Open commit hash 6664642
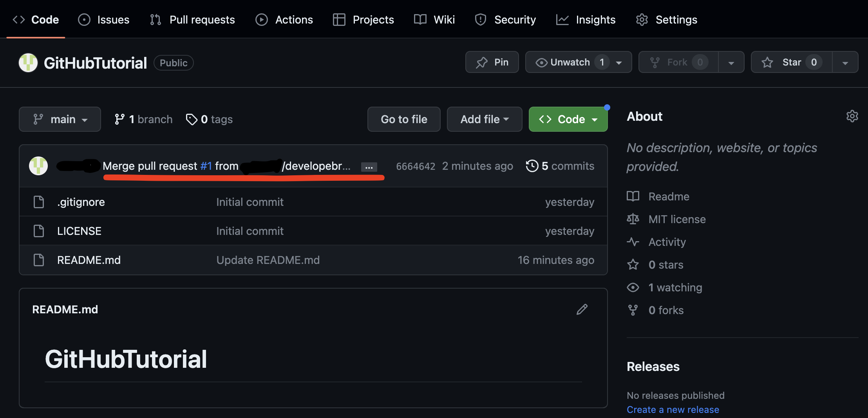This screenshot has width=868, height=418. tap(416, 166)
